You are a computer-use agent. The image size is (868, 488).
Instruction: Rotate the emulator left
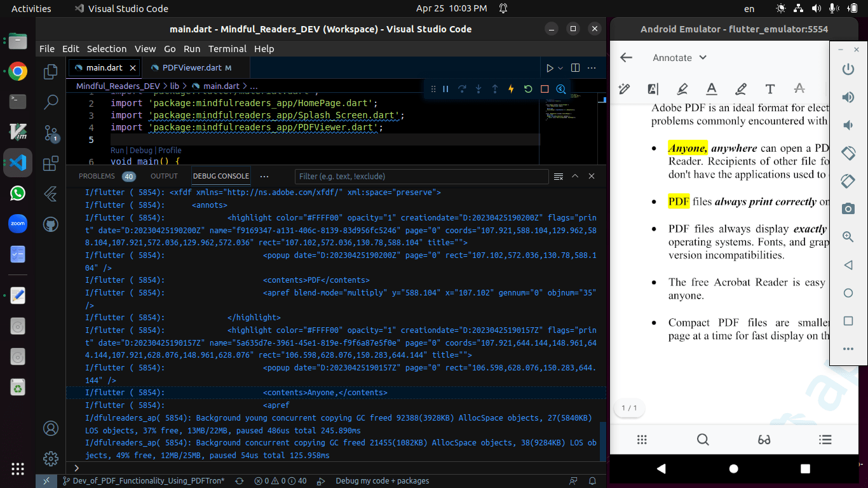tap(848, 153)
